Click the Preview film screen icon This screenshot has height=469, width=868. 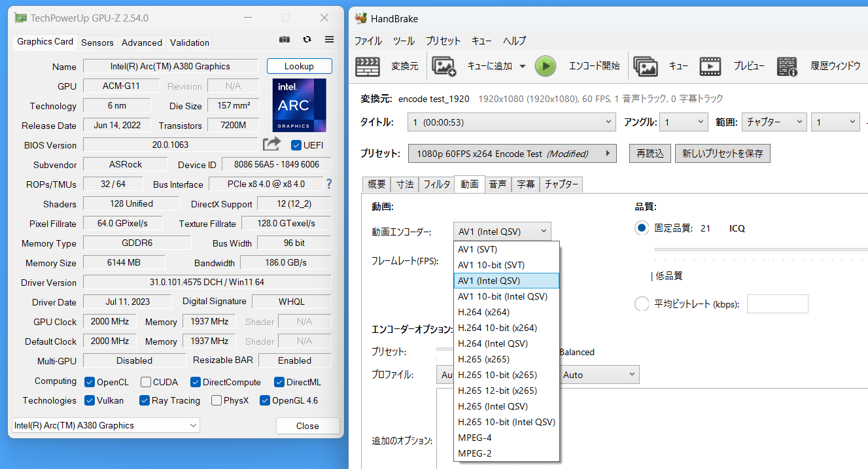pyautogui.click(x=710, y=66)
